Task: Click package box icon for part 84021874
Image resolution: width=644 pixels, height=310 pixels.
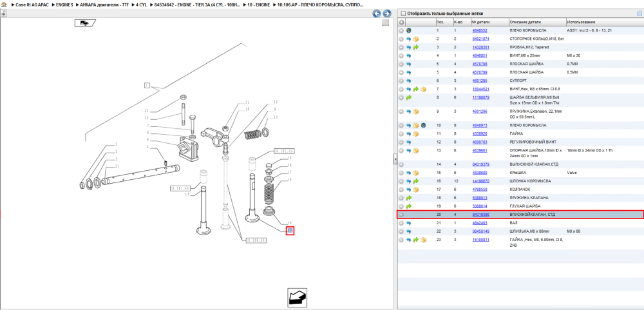Action: point(415,39)
